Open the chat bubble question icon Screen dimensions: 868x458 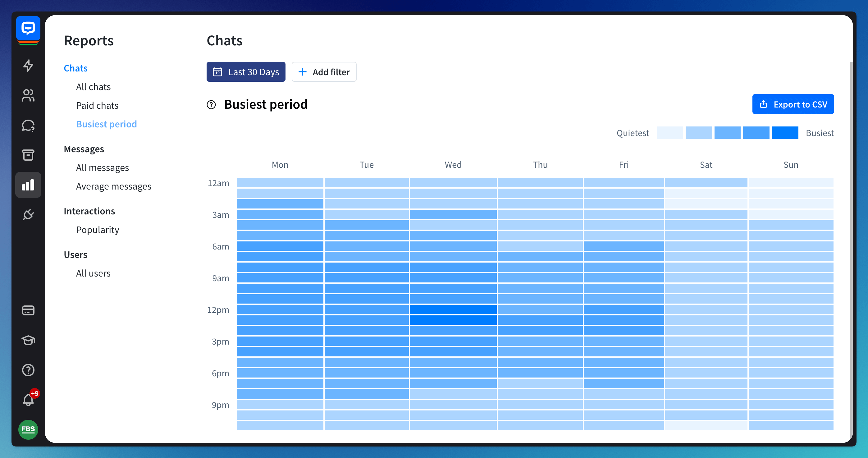point(28,125)
